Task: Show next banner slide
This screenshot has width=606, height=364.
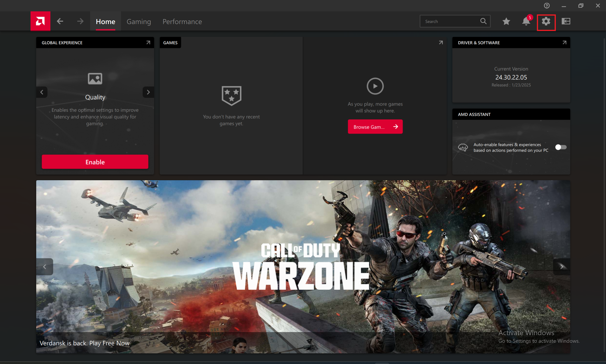Action: pos(561,267)
